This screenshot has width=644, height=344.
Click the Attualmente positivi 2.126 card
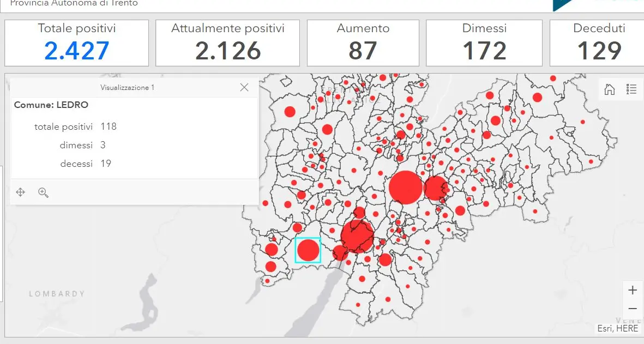coord(227,43)
